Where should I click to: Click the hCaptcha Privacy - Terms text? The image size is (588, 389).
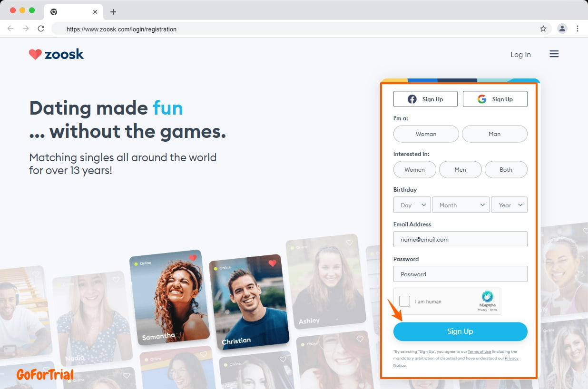(487, 310)
